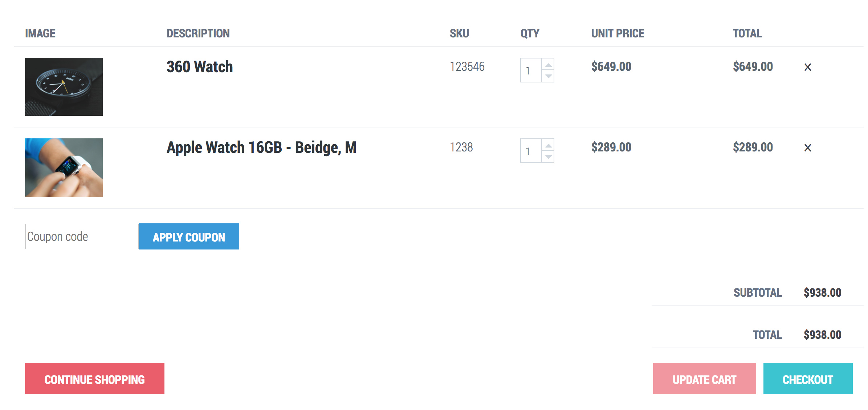Click the Description column header
Viewport: 868px width, 410px height.
point(198,33)
